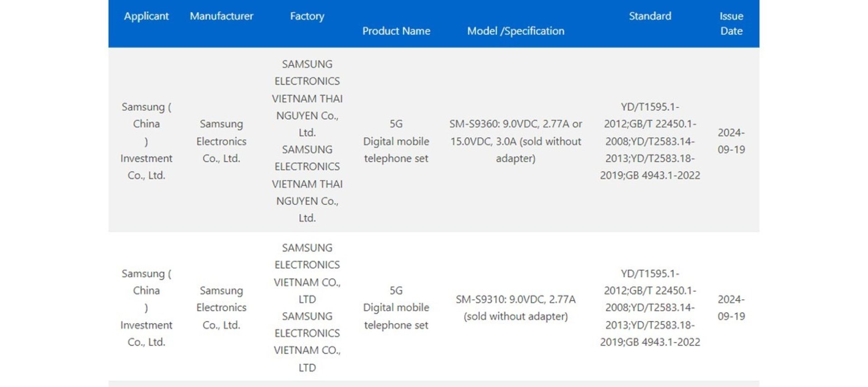Click the Issue Date column header
The image size is (868, 387).
pyautogui.click(x=731, y=24)
